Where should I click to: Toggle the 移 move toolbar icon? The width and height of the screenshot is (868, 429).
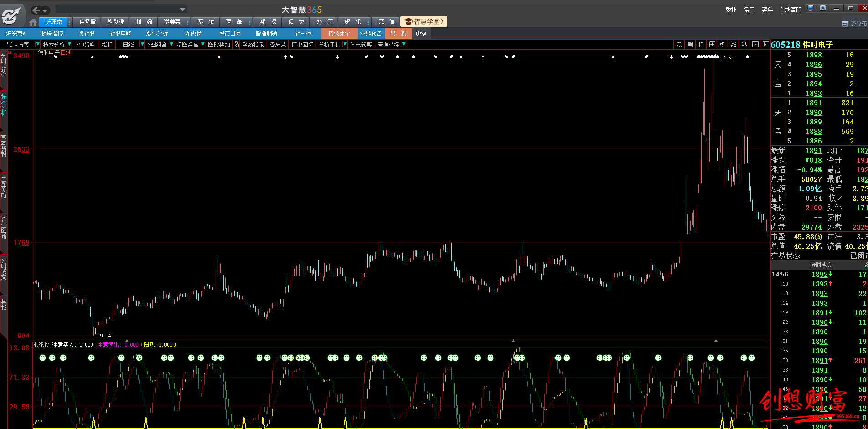745,45
